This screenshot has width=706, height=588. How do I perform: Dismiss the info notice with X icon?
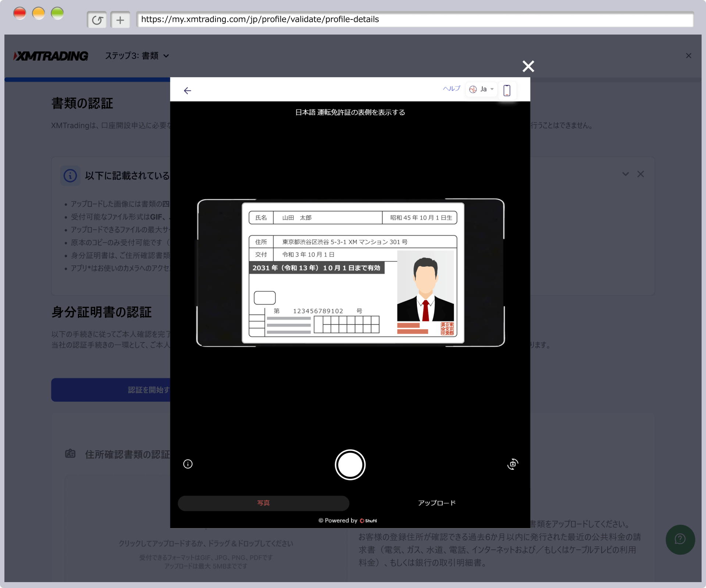(x=641, y=174)
